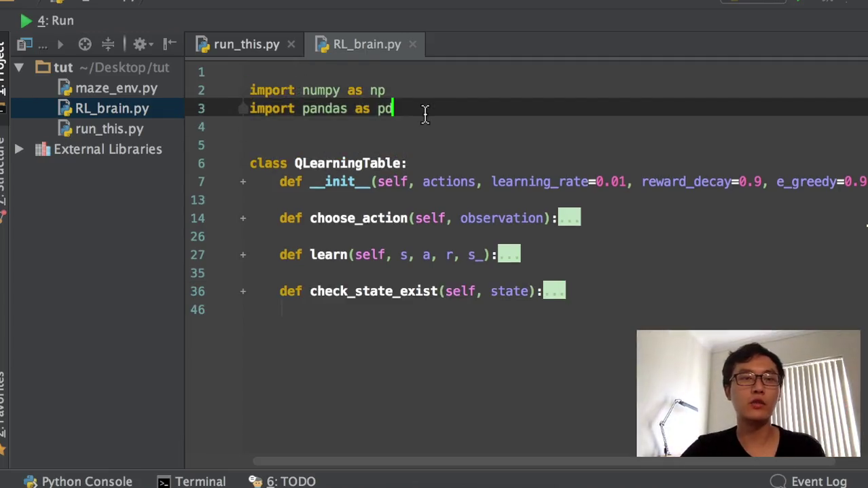868x488 pixels.
Task: Click the run_this.py tab file icon
Action: [202, 44]
